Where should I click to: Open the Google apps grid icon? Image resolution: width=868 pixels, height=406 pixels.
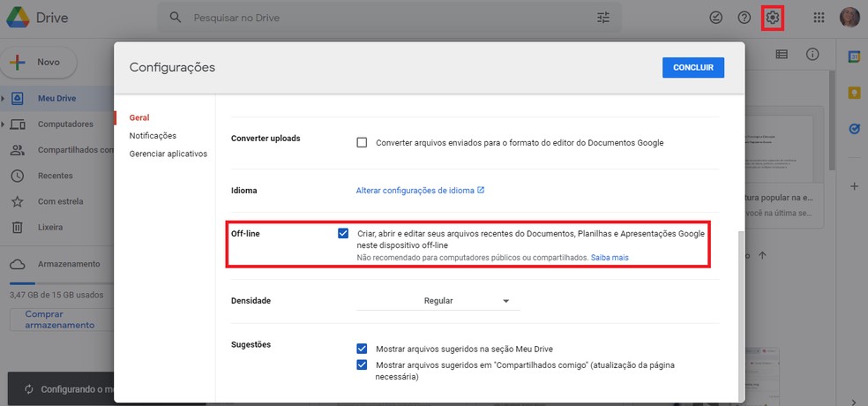(819, 18)
